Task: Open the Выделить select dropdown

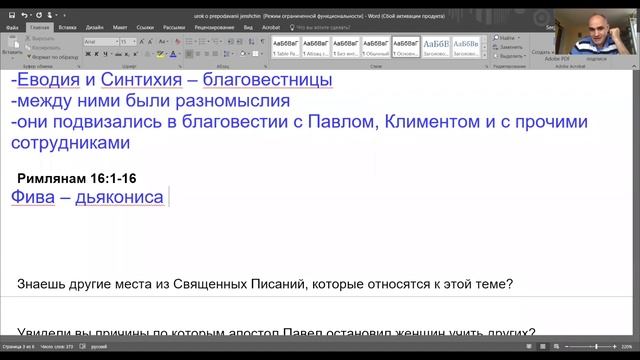Action: coord(509,56)
